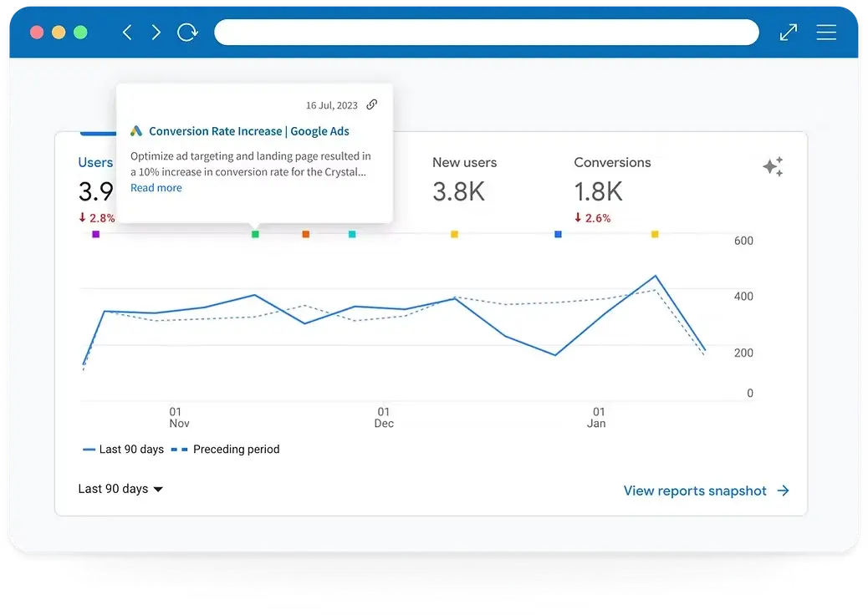The height and width of the screenshot is (615, 868).
Task: Click the Google Ads logo icon
Action: (x=136, y=131)
